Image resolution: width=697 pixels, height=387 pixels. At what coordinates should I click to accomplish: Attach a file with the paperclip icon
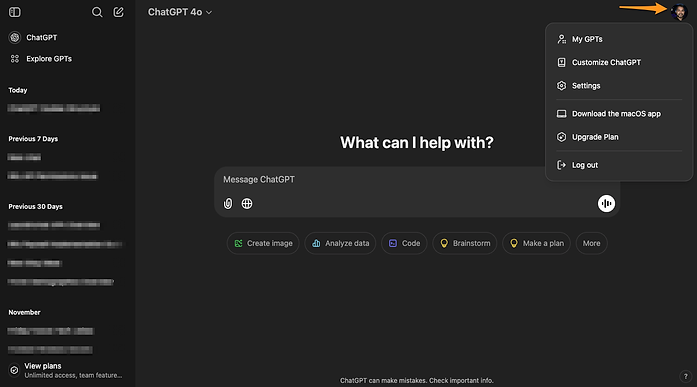coord(228,203)
